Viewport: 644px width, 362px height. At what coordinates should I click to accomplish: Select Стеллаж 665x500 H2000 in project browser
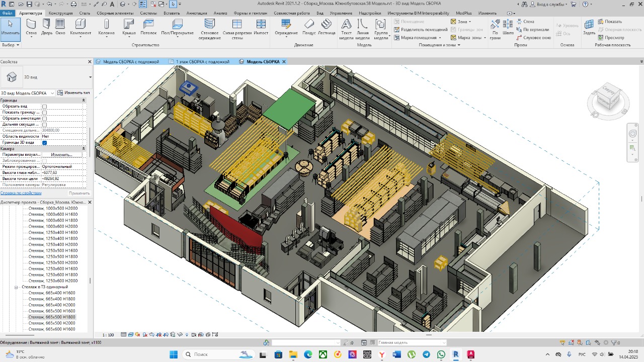50,323
